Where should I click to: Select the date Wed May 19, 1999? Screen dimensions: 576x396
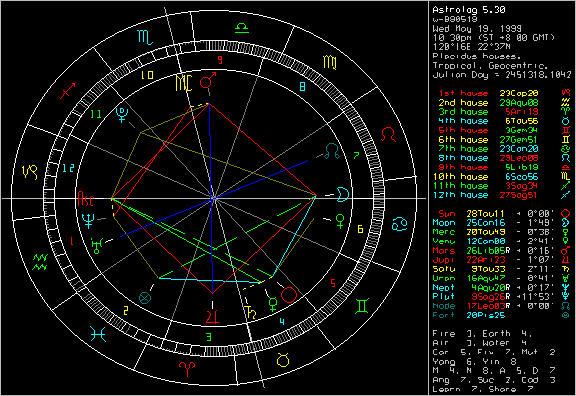point(477,29)
